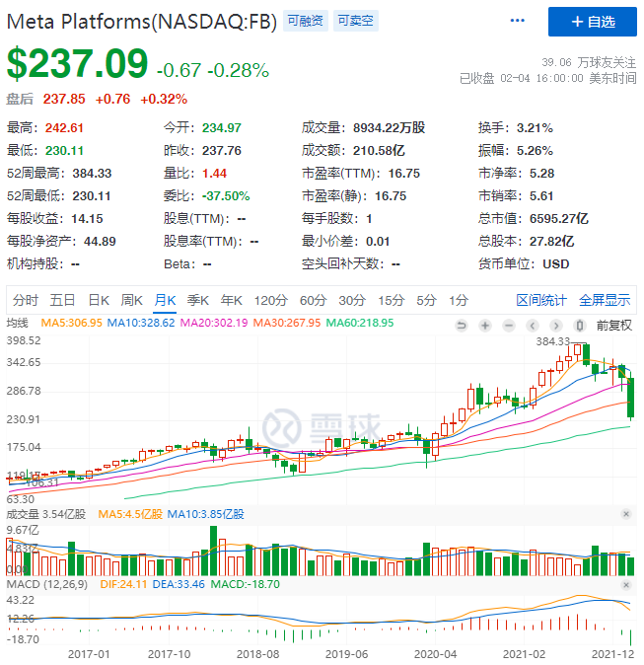
Task: Click the 52周最高 value 384.33
Action: point(92,173)
